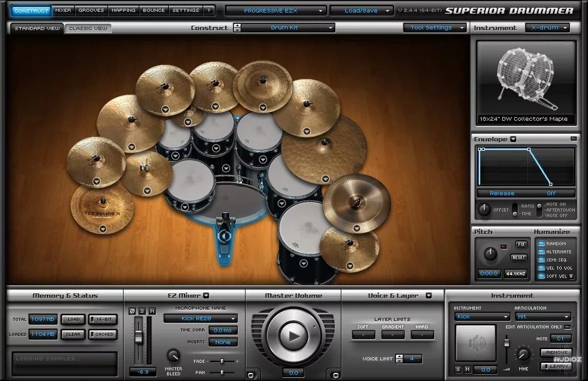Click the left corner icon below Master Volume

point(251,375)
